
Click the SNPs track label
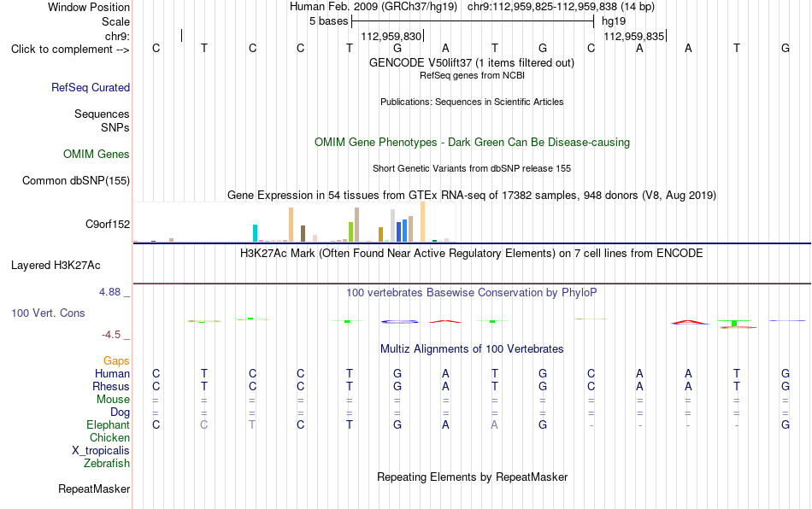pos(115,127)
